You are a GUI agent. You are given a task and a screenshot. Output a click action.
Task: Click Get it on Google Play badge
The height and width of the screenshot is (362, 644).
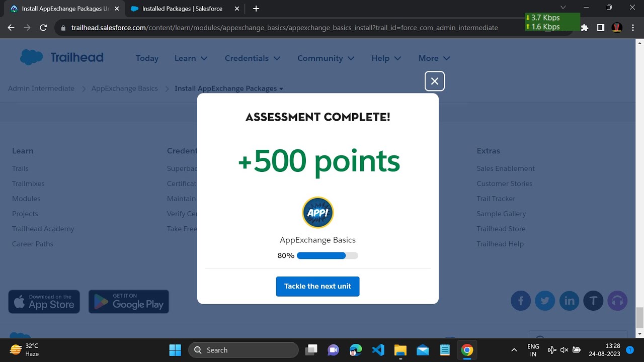(x=129, y=302)
